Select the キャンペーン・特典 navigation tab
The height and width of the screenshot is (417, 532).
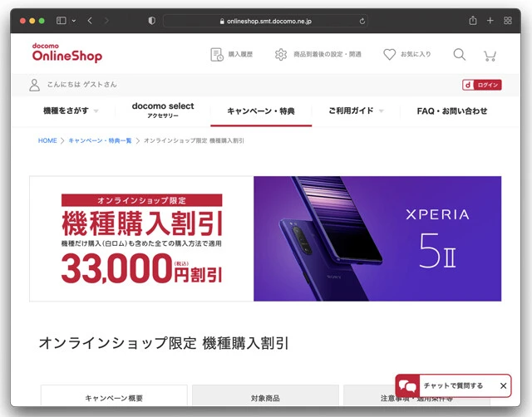(261, 111)
